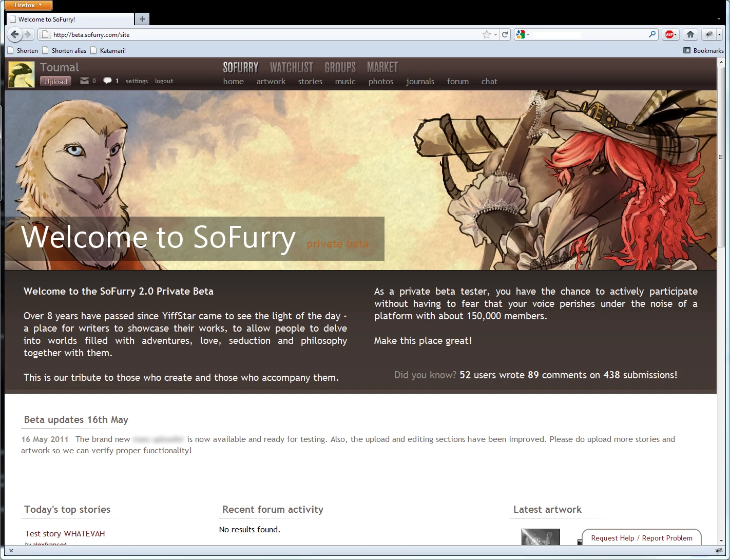730x560 pixels.
Task: Open Toumal's user avatar picture
Action: [x=22, y=74]
